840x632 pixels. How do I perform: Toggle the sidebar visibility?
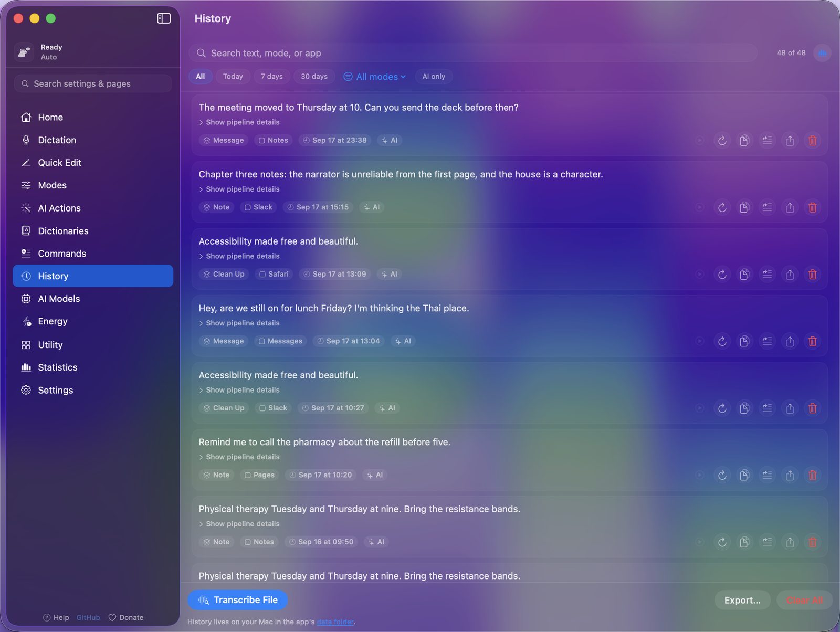(x=164, y=18)
